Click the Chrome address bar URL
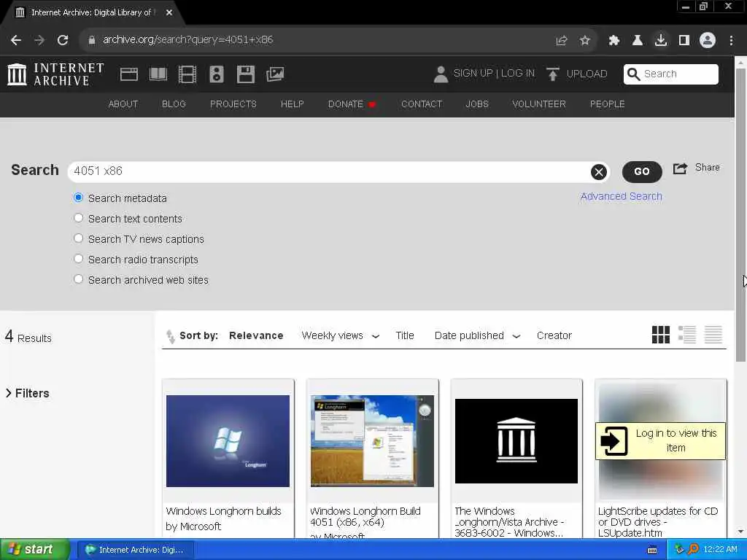 tap(187, 40)
